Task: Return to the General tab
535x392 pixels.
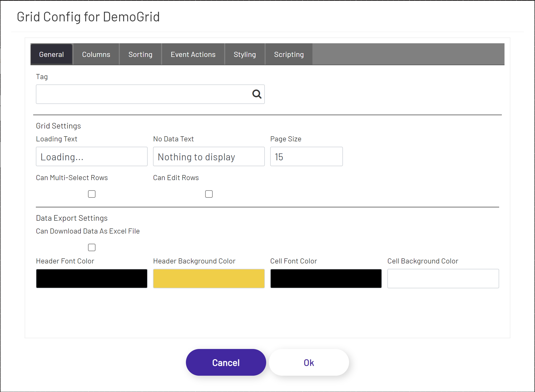Action: pyautogui.click(x=51, y=54)
